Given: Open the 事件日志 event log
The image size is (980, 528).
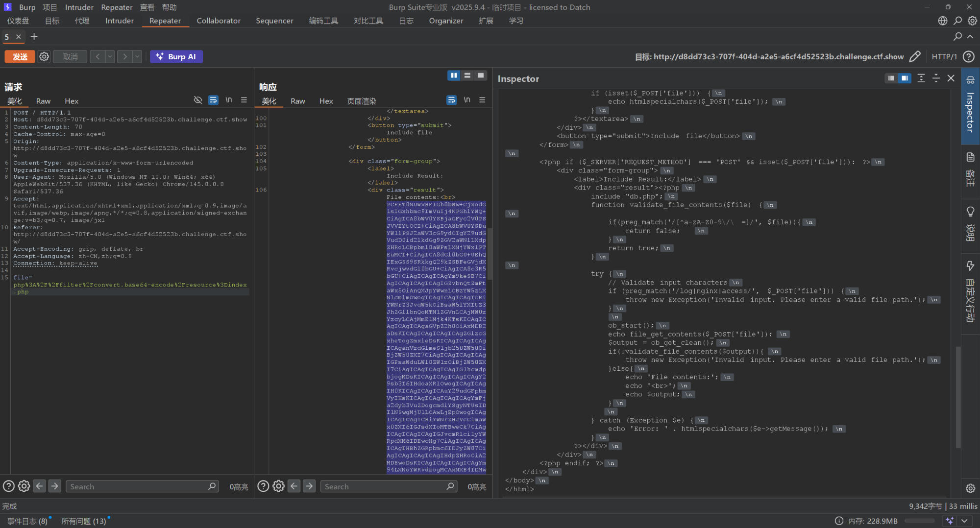Looking at the screenshot, I should [x=27, y=521].
